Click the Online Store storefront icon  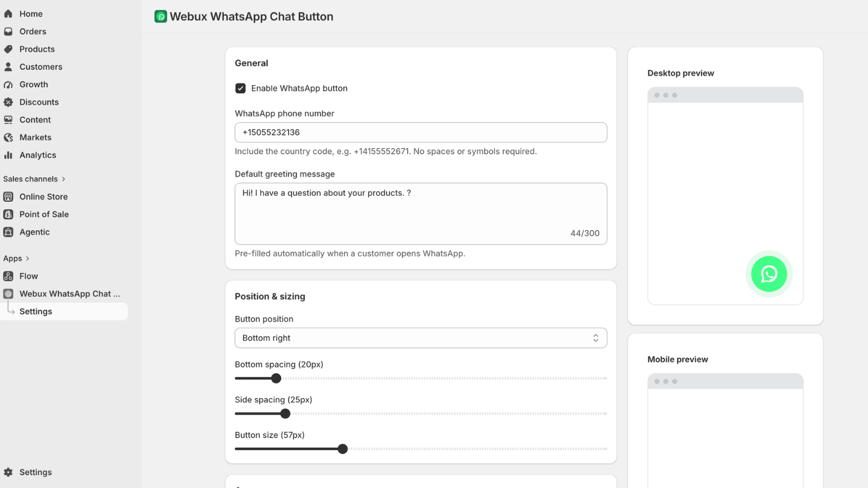[8, 197]
